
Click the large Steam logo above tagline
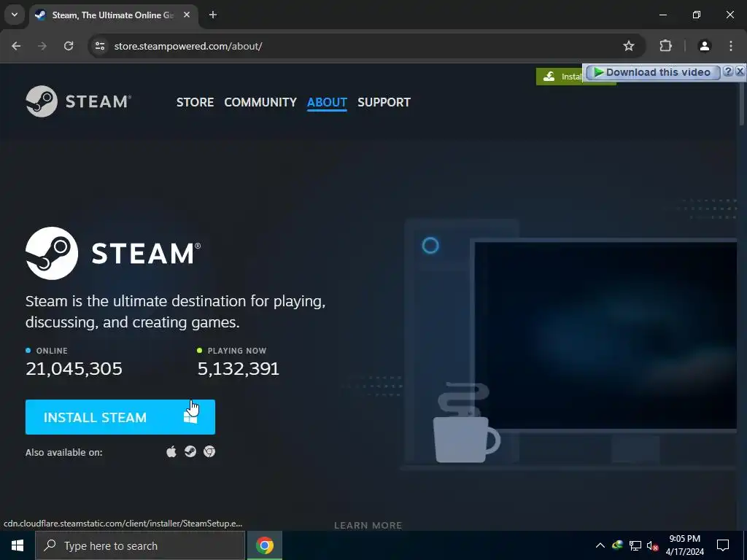pyautogui.click(x=113, y=253)
